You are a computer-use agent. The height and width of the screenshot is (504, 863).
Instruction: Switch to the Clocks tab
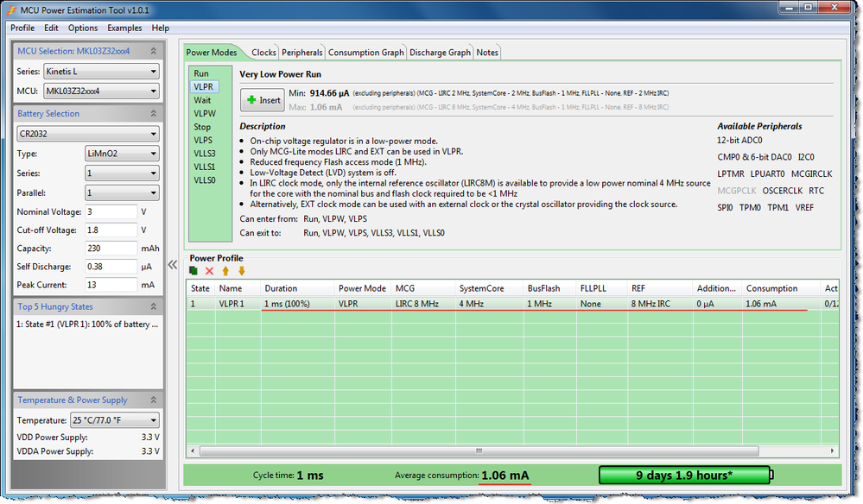point(263,53)
